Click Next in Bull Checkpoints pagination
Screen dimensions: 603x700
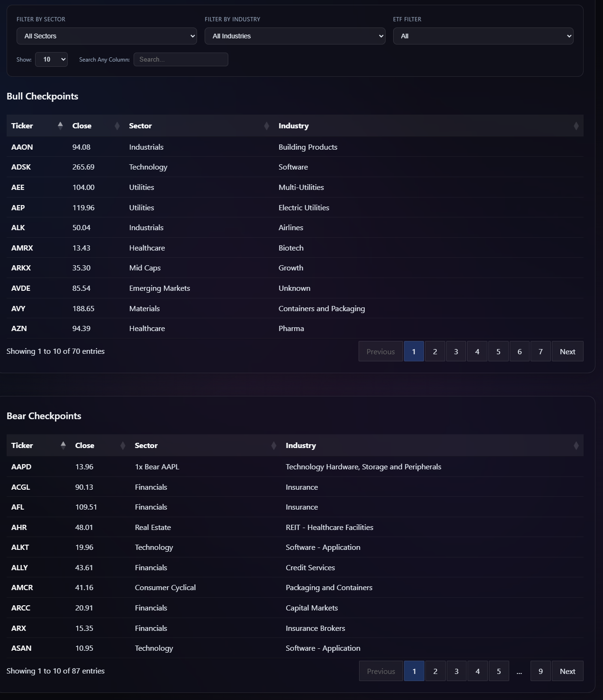click(567, 351)
